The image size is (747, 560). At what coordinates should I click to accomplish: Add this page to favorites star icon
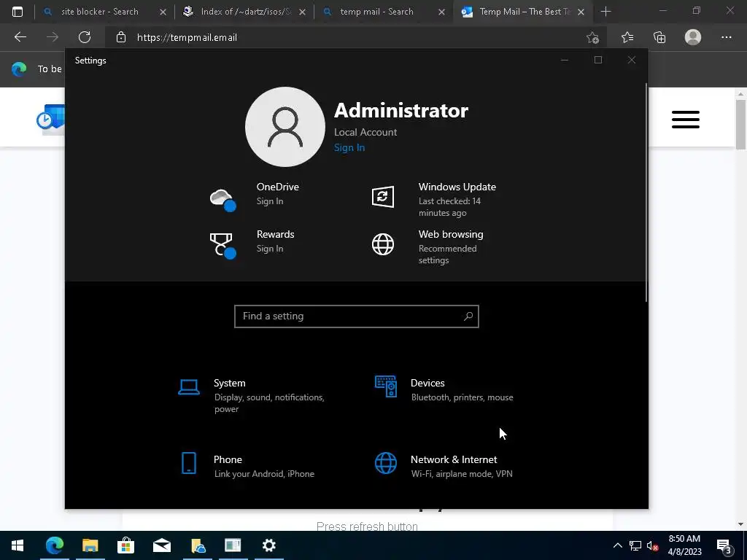click(x=592, y=37)
